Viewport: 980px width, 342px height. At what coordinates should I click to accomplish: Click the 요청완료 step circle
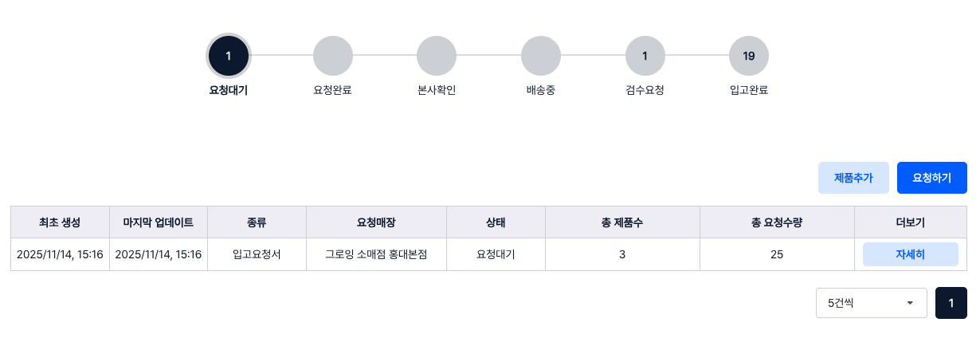tap(332, 56)
